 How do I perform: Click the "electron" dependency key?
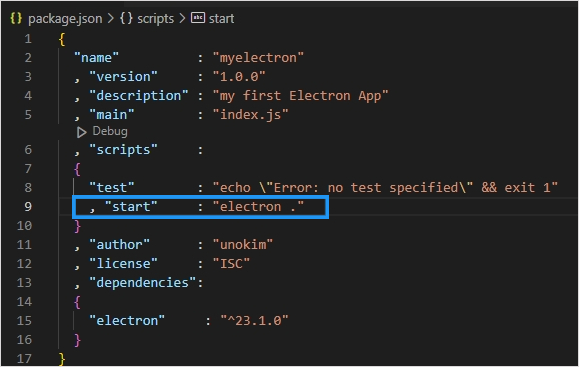[x=127, y=321]
